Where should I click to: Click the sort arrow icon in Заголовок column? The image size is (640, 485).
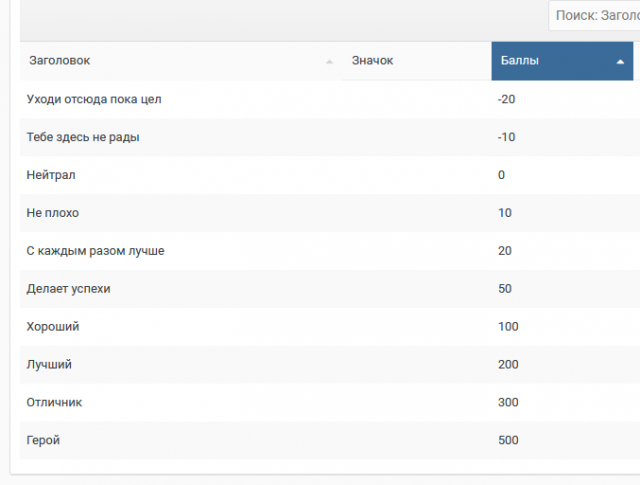(329, 62)
